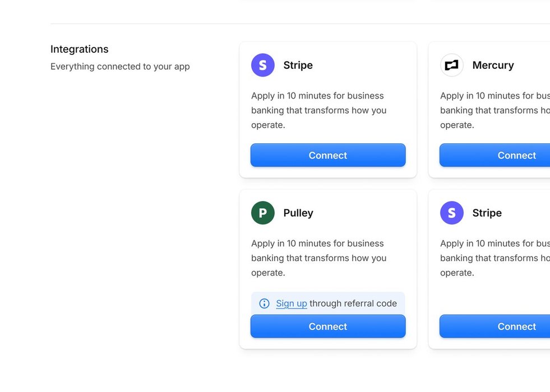
Task: Click the top Stripe card description text
Action: [x=319, y=110]
